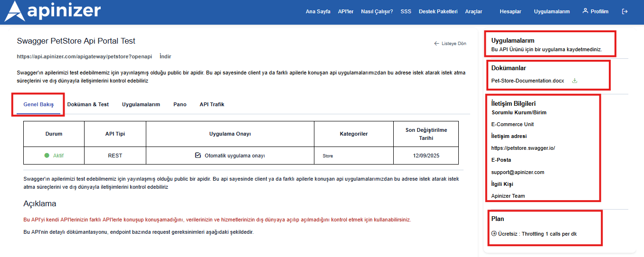The height and width of the screenshot is (257, 644).
Task: Click the green Aktif status dot
Action: 47,156
